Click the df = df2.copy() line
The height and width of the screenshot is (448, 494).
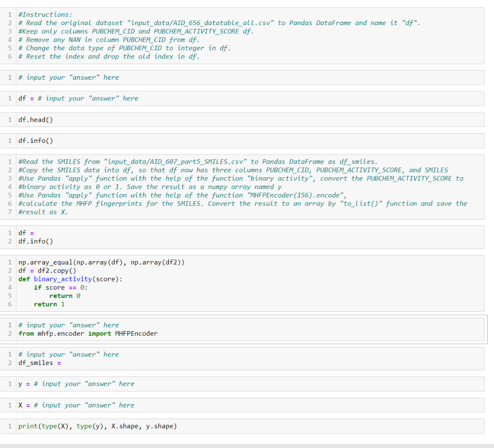(x=46, y=270)
